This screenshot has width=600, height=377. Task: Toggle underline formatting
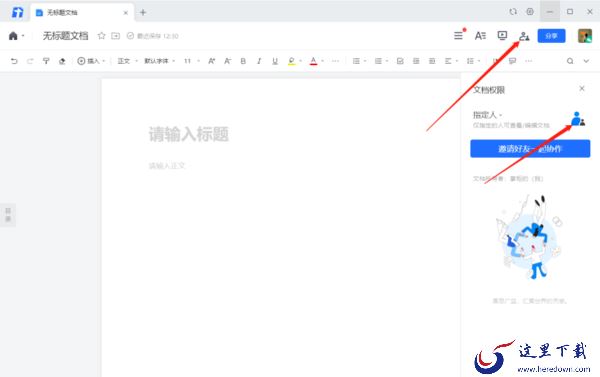(x=275, y=61)
